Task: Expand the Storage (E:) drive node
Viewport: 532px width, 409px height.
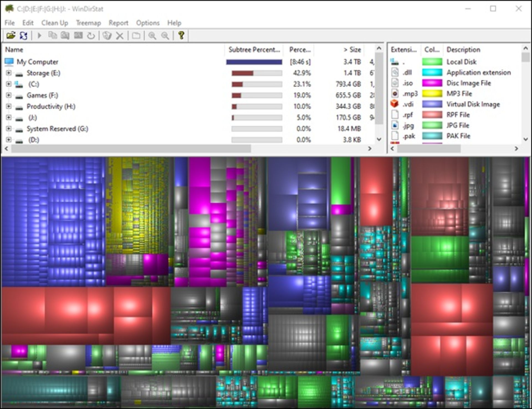Action: (x=9, y=73)
